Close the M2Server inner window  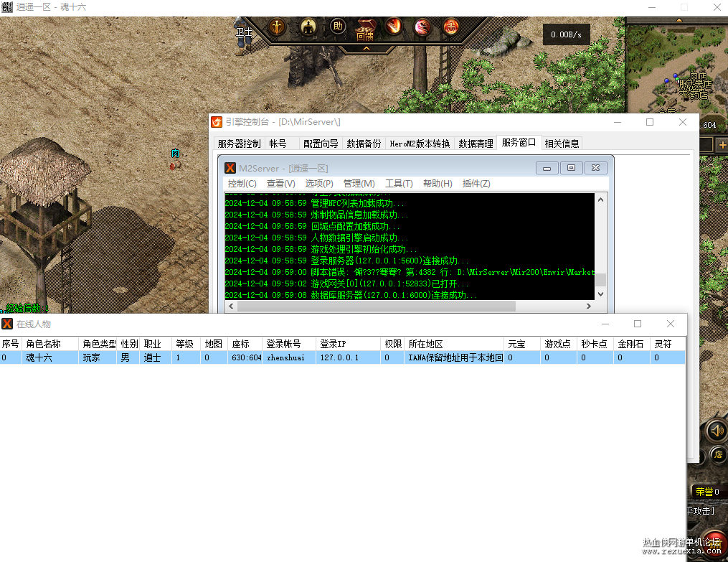(596, 168)
